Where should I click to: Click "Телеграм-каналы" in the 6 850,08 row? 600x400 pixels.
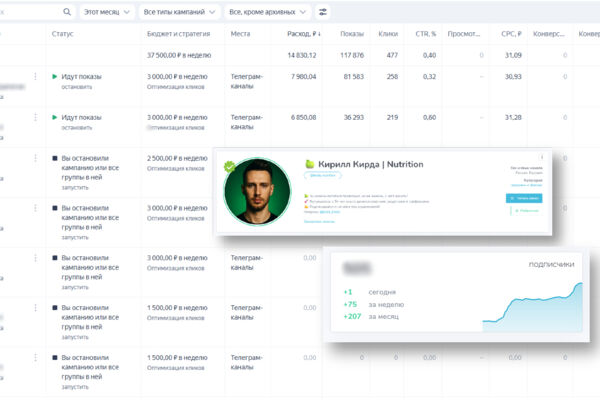246,122
